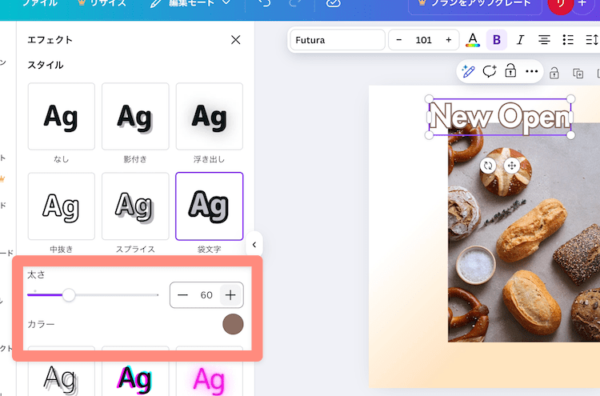Lock the page with padlock icon
This screenshot has height=396, width=600.
click(x=554, y=72)
